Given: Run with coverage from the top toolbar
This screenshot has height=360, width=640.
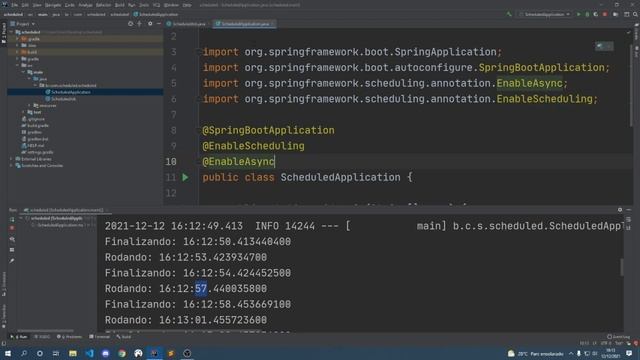Looking at the screenshot, I should click(x=596, y=14).
